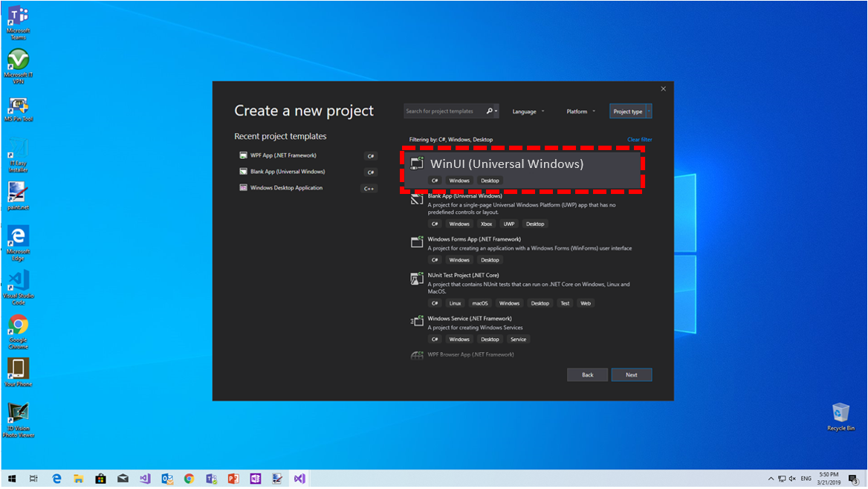Click the Blank App (Universal Windows) template icon
This screenshot has width=868, height=489.
point(416,198)
